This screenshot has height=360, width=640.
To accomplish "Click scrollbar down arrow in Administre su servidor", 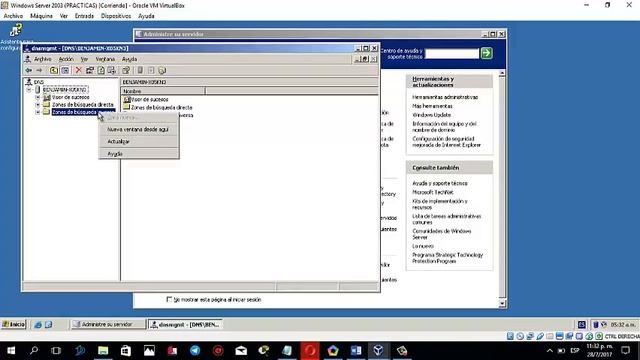I will [502, 304].
